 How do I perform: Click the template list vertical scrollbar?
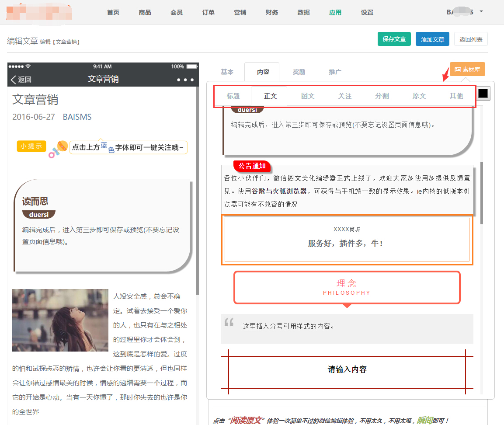[x=482, y=192]
